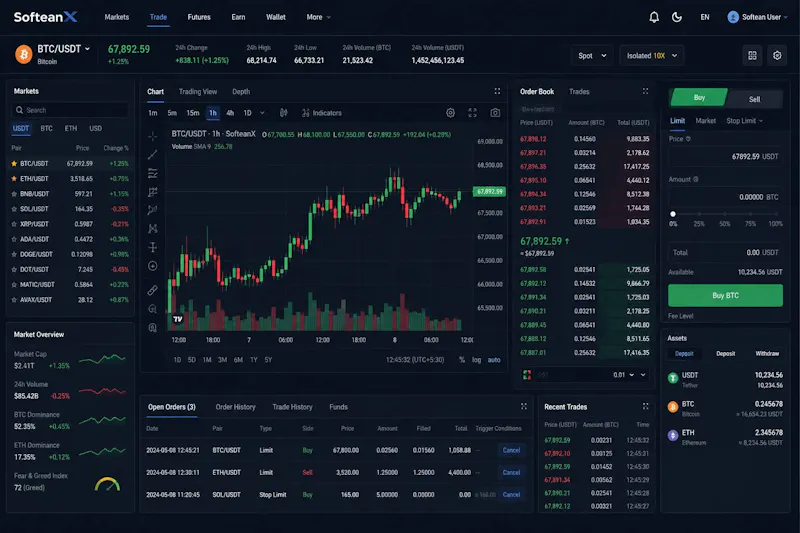Switch to Trading View tab
The width and height of the screenshot is (800, 533).
[198, 92]
